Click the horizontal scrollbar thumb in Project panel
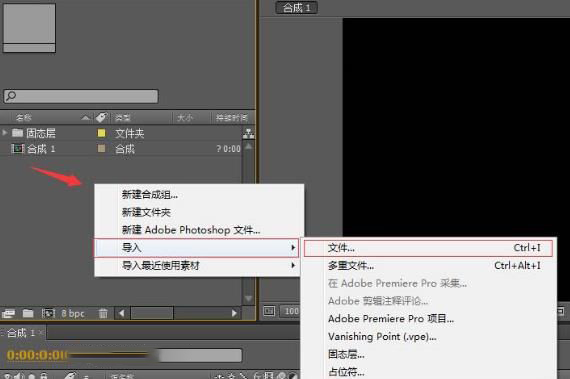The height and width of the screenshot is (379, 570). coord(152,313)
